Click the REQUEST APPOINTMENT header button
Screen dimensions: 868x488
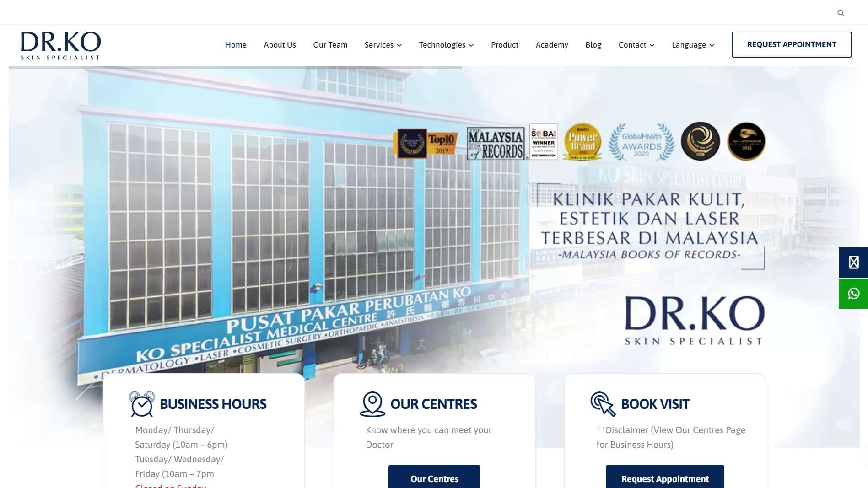click(792, 44)
